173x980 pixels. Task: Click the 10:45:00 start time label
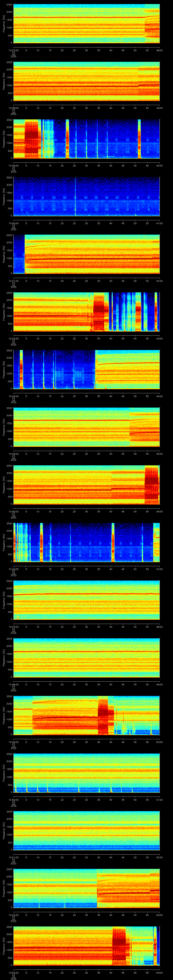pos(13,511)
